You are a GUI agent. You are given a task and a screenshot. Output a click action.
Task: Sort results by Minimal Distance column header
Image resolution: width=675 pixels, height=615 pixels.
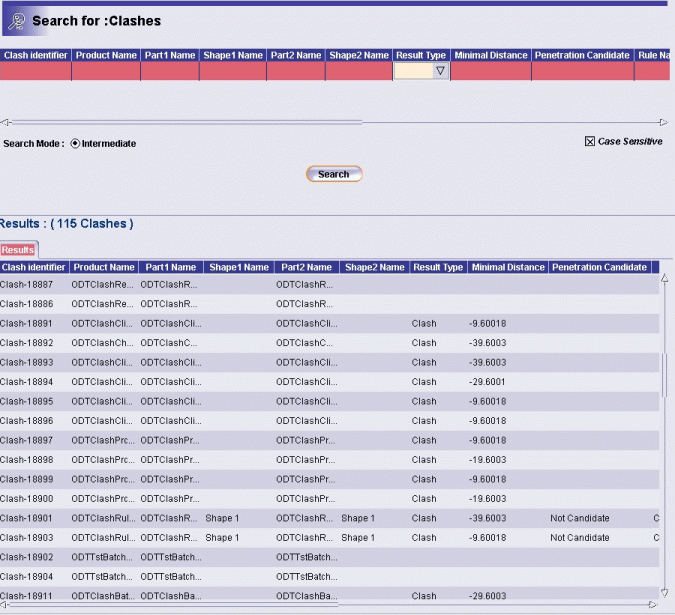tap(507, 268)
